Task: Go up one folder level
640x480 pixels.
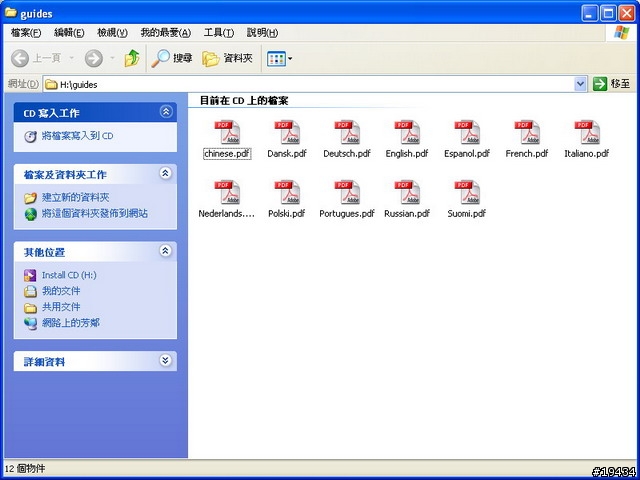Action: [x=132, y=58]
